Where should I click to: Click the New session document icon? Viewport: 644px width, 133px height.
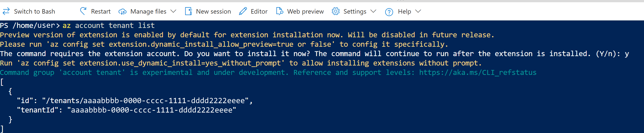coord(188,11)
